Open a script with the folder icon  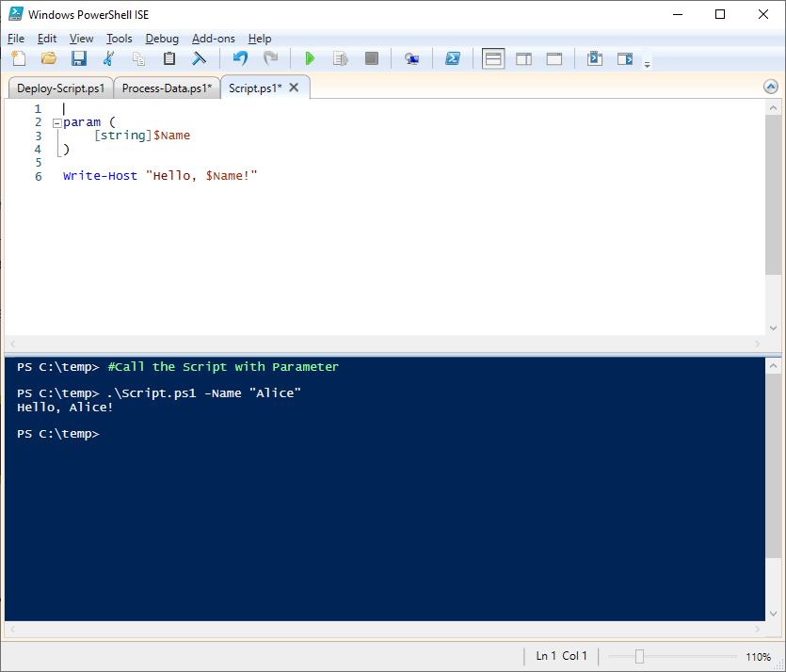pos(49,58)
